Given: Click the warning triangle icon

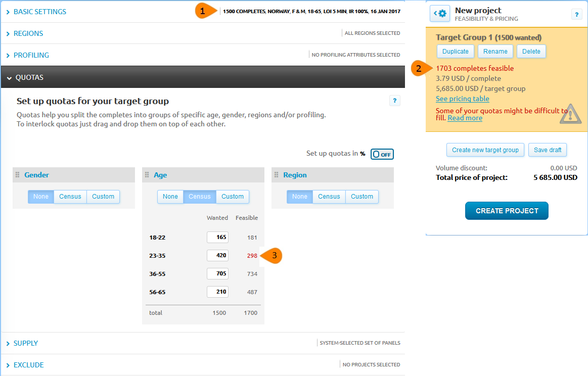Looking at the screenshot, I should click(x=570, y=114).
